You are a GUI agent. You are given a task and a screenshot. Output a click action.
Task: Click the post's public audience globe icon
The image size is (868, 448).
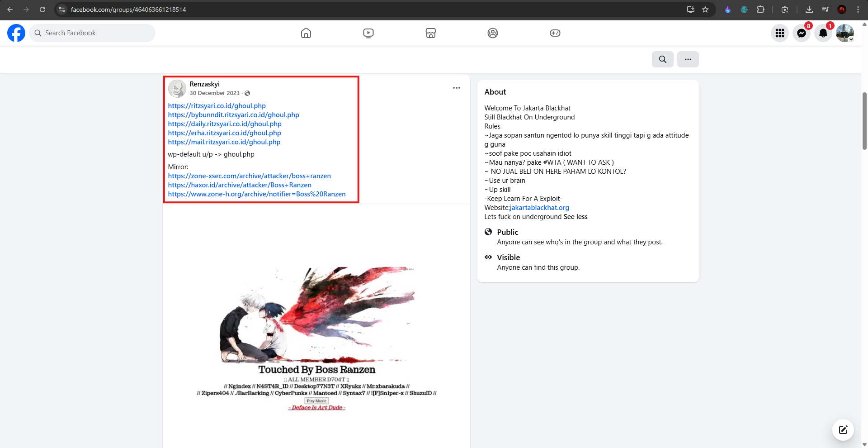coord(247,93)
